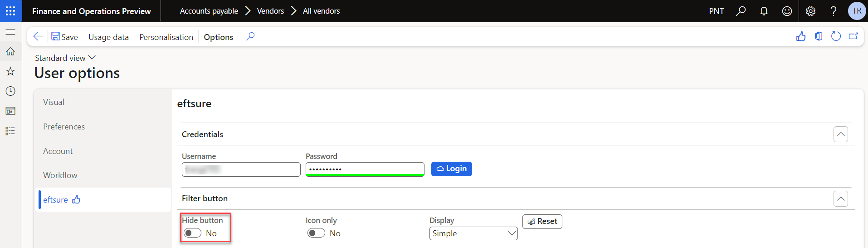Open Office integration icon

819,36
